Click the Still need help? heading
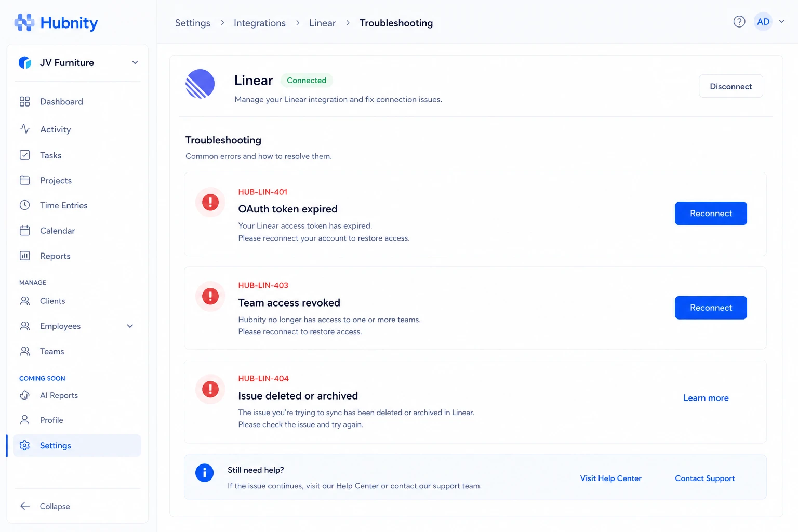This screenshot has height=532, width=798. 256,470
